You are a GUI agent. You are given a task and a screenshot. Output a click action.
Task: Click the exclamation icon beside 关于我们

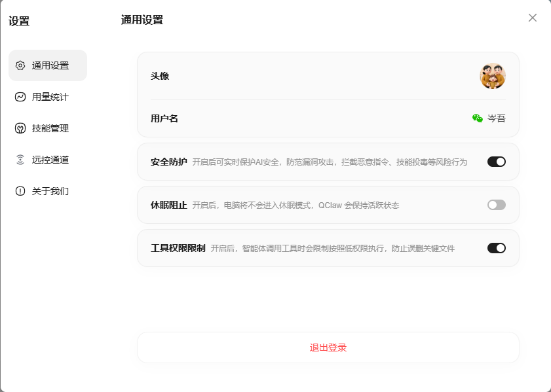pyautogui.click(x=20, y=191)
